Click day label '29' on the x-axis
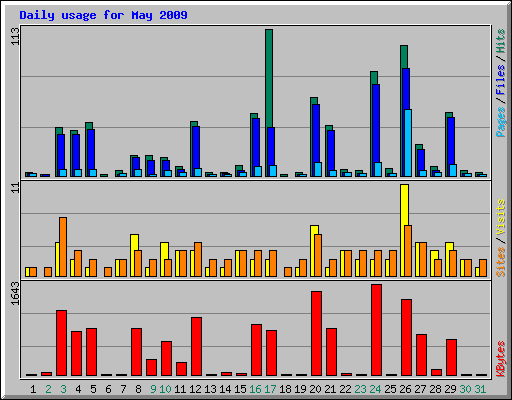This screenshot has width=512, height=400. pyautogui.click(x=450, y=389)
